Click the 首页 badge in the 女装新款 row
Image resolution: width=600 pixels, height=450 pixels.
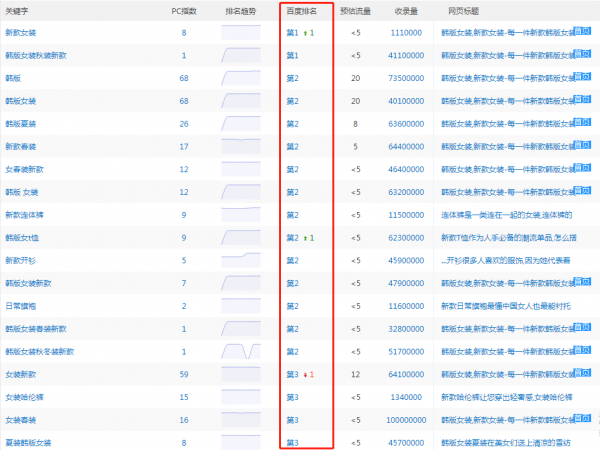579,375
